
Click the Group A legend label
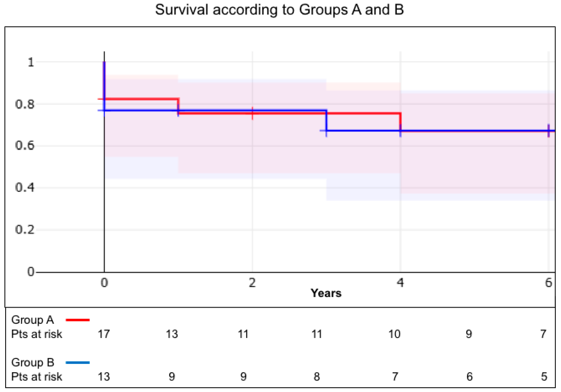click(x=32, y=320)
